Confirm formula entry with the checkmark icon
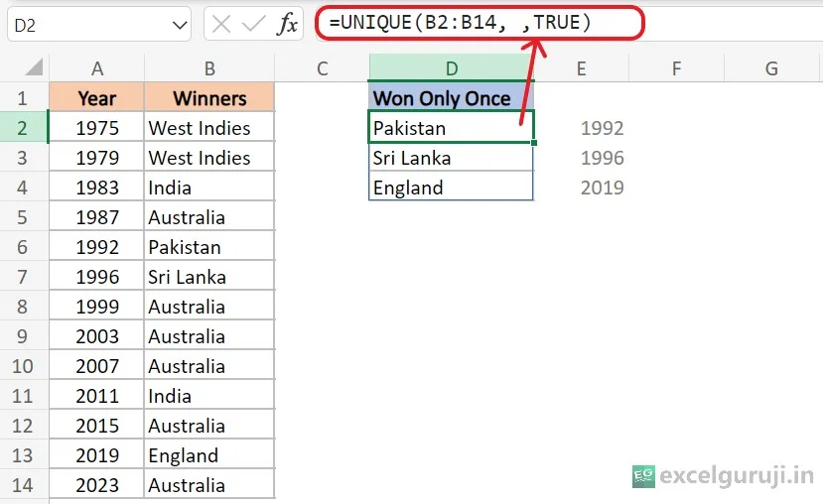This screenshot has width=823, height=504. tap(253, 24)
